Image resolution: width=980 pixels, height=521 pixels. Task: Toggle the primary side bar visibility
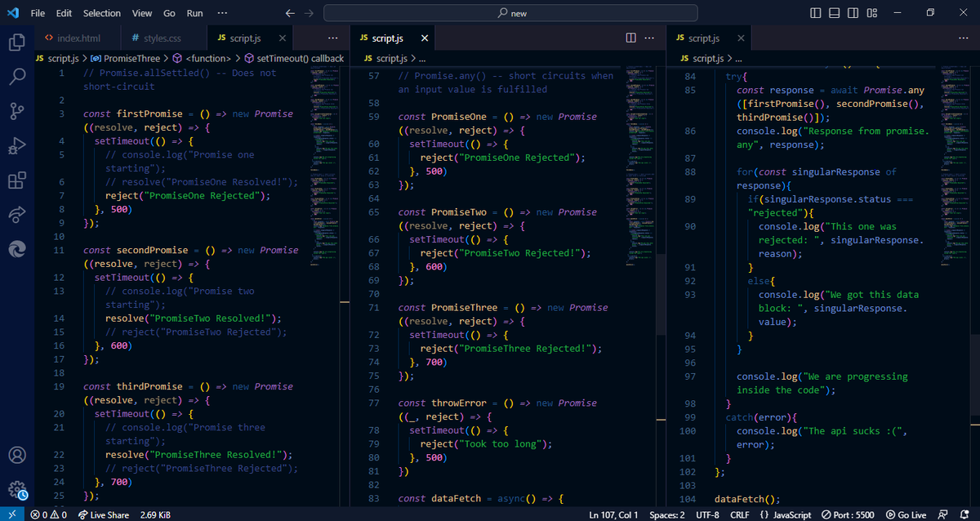coord(814,12)
